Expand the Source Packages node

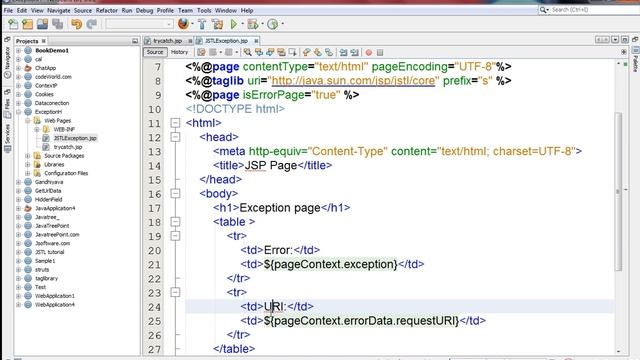[27, 156]
